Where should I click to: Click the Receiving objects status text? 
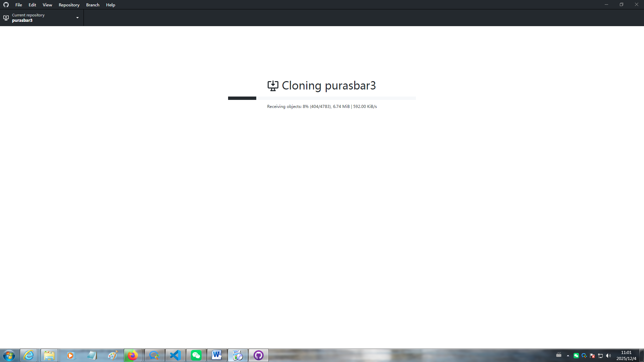coord(322,107)
